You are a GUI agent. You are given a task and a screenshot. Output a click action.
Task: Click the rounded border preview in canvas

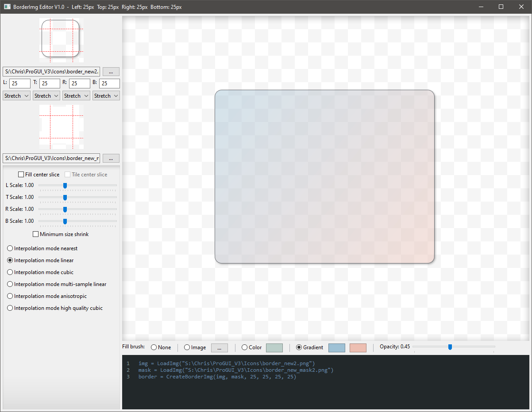coord(324,176)
